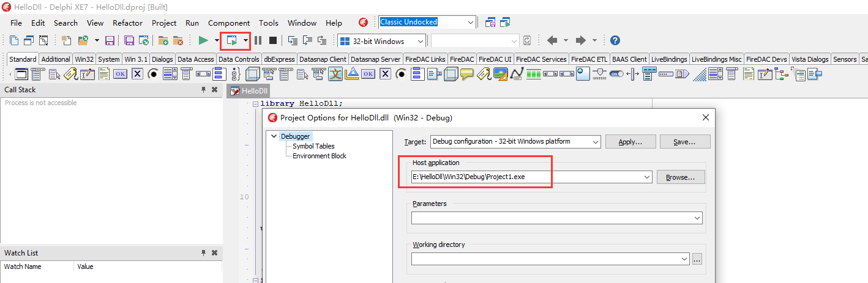Click the Save Desktop icon
This screenshot has width=868, height=283.
(490, 23)
